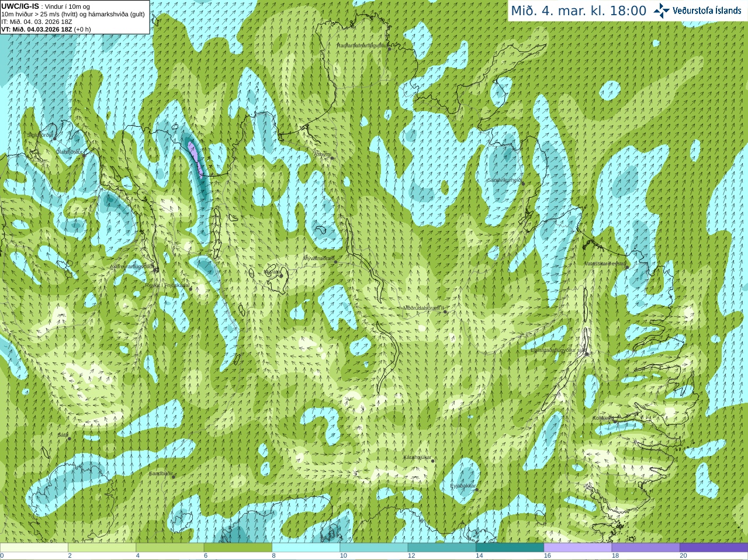This screenshot has width=748, height=560.
Task: Click the 'Mið. 4. mar. kl. 18:00' timestamp
Action: 579,11
